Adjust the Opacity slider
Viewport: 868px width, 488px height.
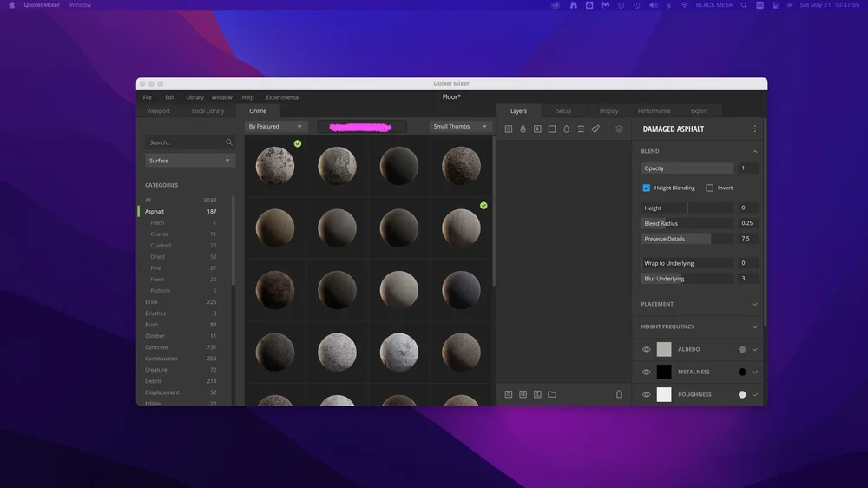(x=687, y=168)
